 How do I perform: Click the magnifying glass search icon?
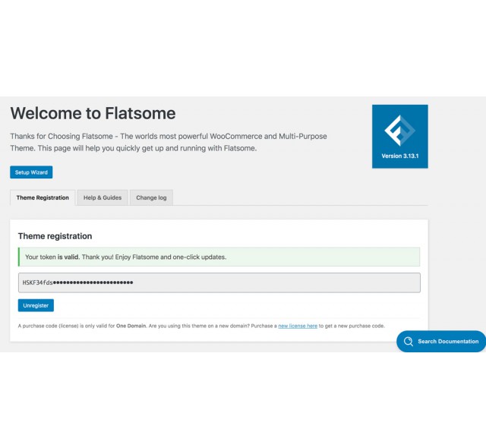click(409, 342)
